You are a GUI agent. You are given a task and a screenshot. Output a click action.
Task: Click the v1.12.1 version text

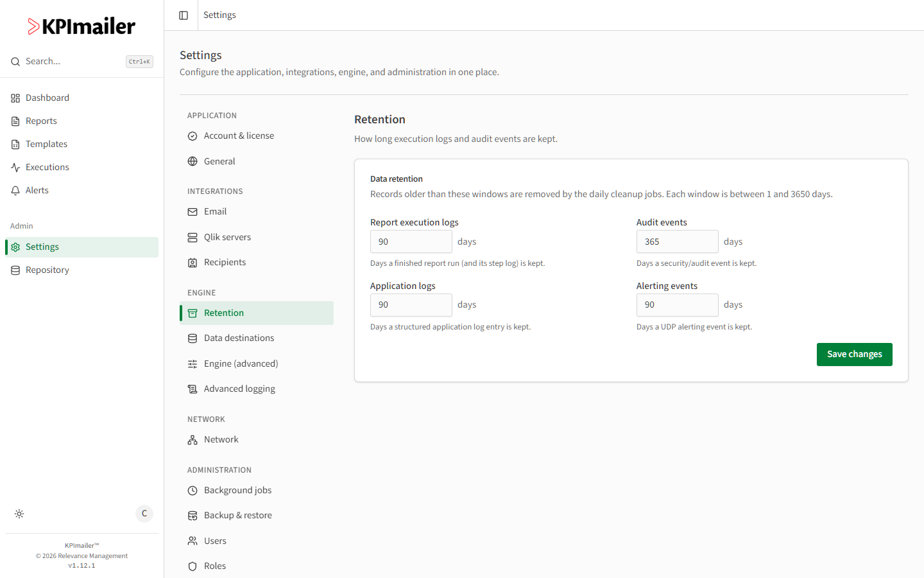(x=81, y=566)
